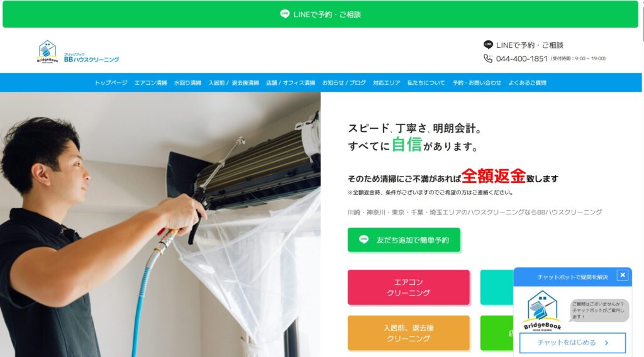644x357 pixels.
Task: Click the phone icon beside 044-400-1851
Action: coord(488,58)
